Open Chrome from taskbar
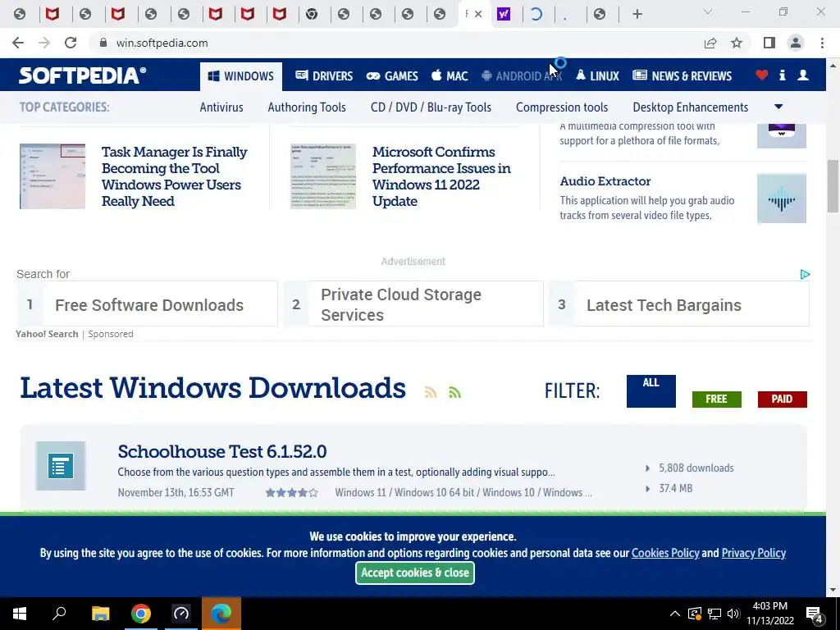 click(141, 614)
